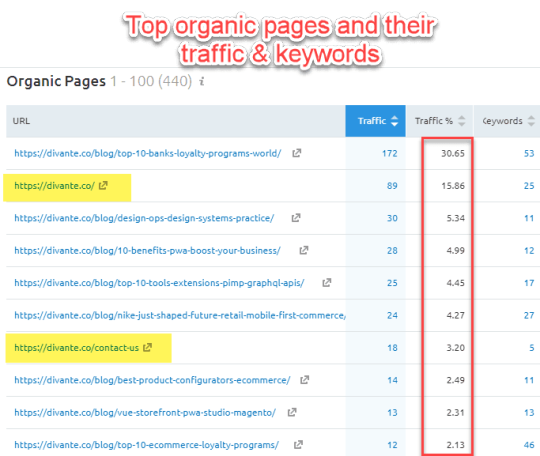The height and width of the screenshot is (456, 540).
Task: Open the https://divante.co/ homepage link
Action: coord(54,186)
